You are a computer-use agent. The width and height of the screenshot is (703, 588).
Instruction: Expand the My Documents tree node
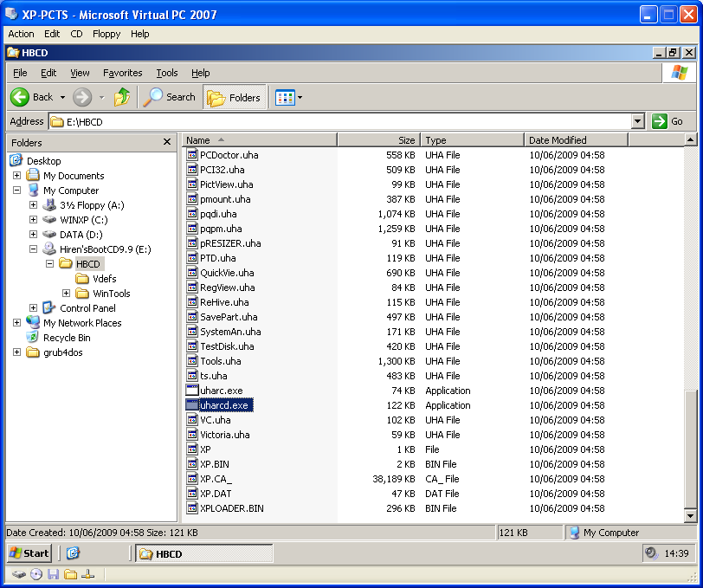tap(16, 176)
